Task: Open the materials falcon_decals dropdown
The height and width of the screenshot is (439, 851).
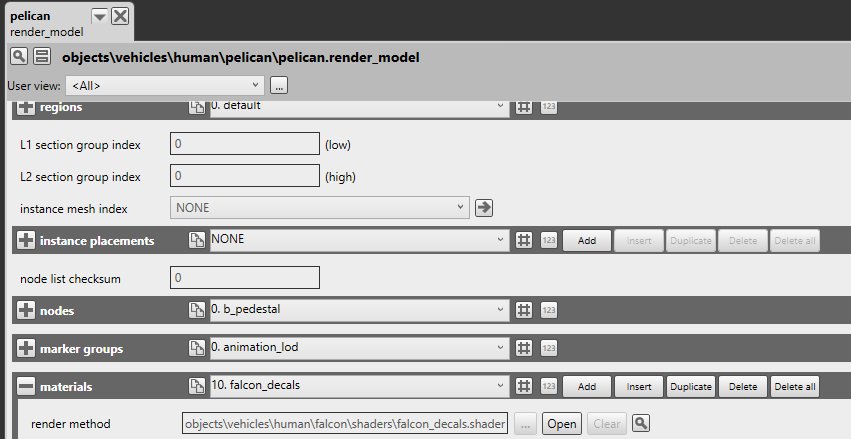Action: pyautogui.click(x=359, y=386)
